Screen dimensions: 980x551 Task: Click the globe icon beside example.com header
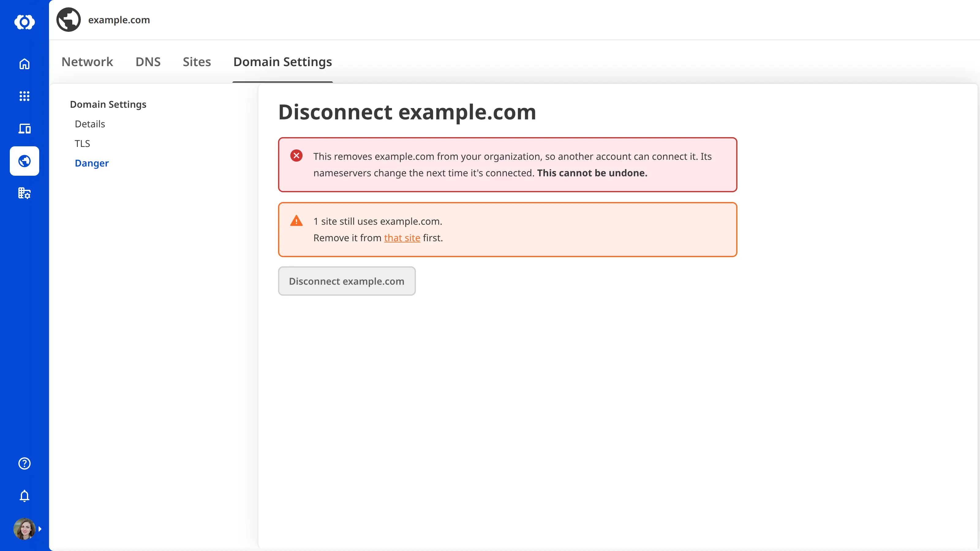coord(69,19)
